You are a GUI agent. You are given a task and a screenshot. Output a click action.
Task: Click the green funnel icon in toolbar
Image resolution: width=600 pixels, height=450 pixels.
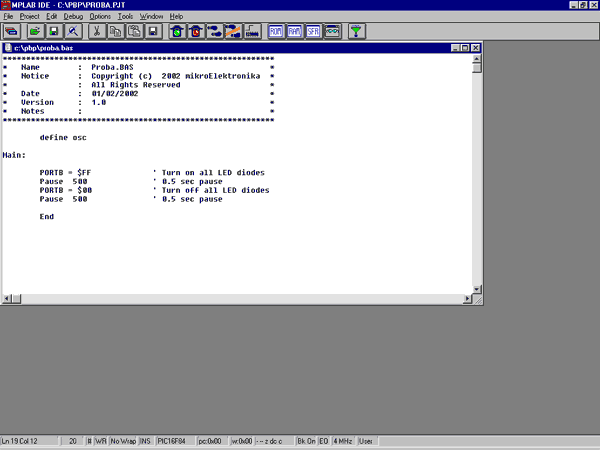coord(357,31)
